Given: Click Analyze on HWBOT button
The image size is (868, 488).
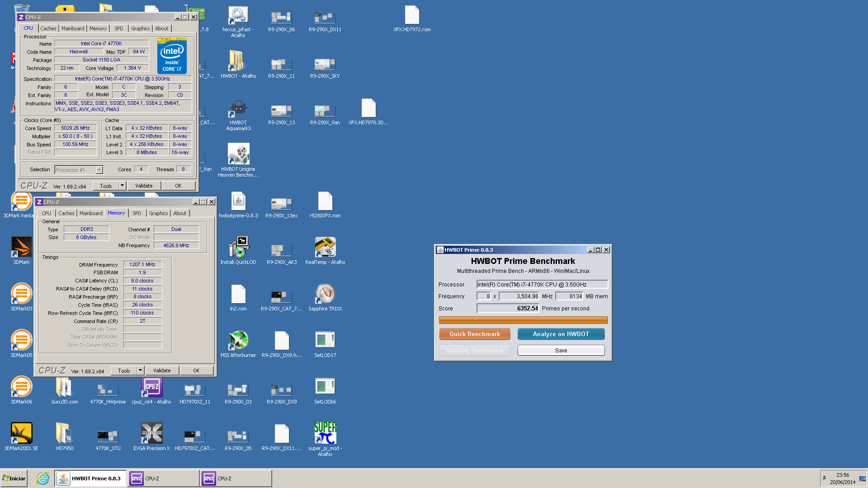Looking at the screenshot, I should 561,334.
